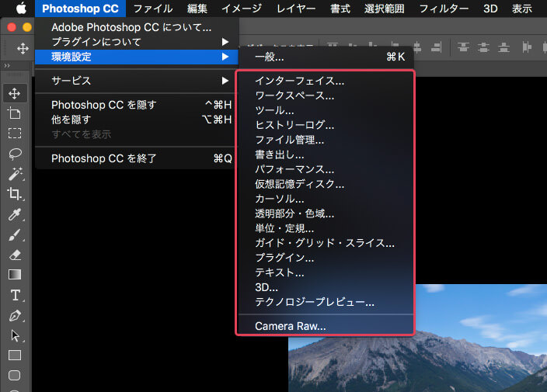547x392 pixels.
Task: Open the 選択範囲 menu
Action: pos(385,9)
